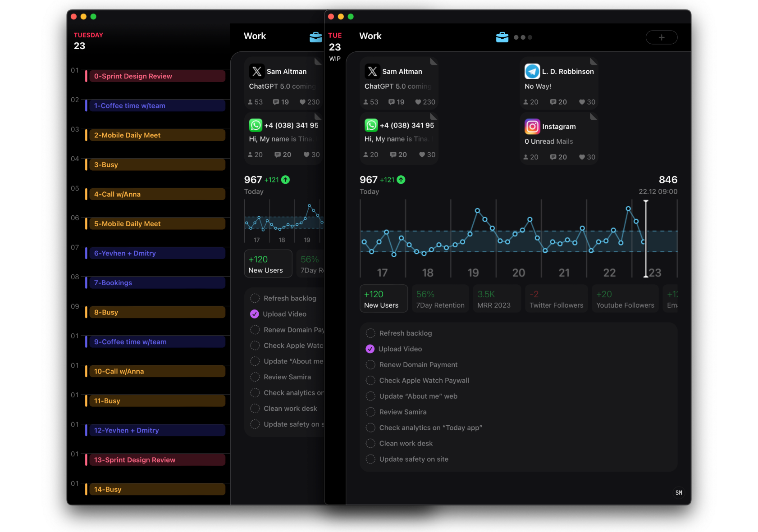Mark Clean work desk as done
Image resolution: width=758 pixels, height=532 pixels.
(x=370, y=444)
